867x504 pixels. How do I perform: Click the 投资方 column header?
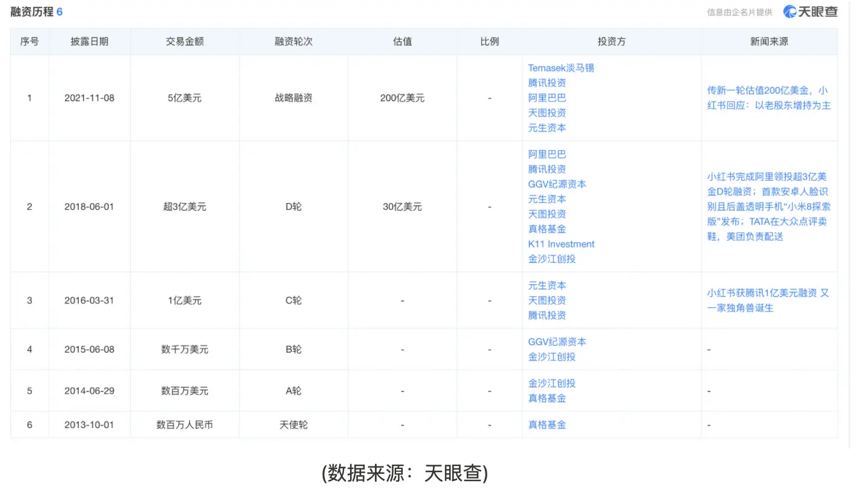pyautogui.click(x=612, y=42)
